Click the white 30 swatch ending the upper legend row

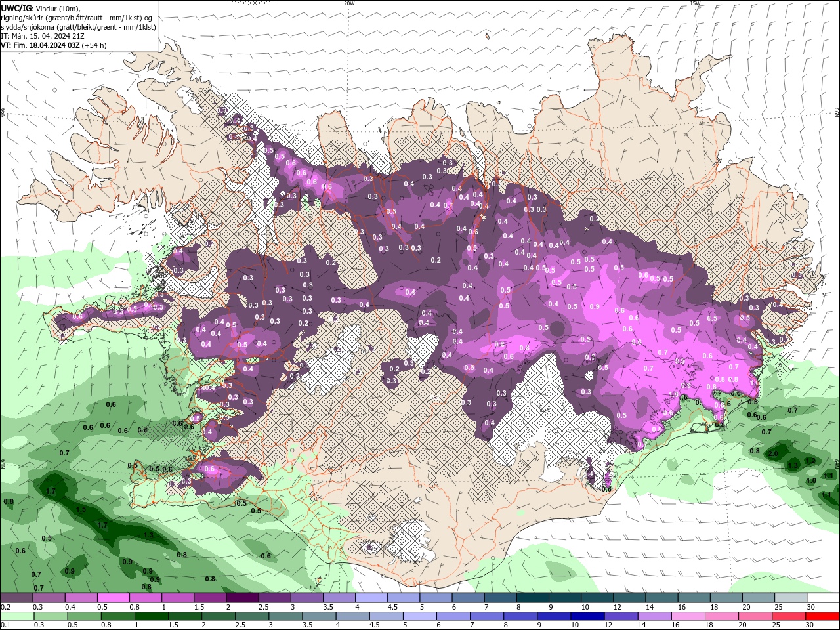(823, 598)
